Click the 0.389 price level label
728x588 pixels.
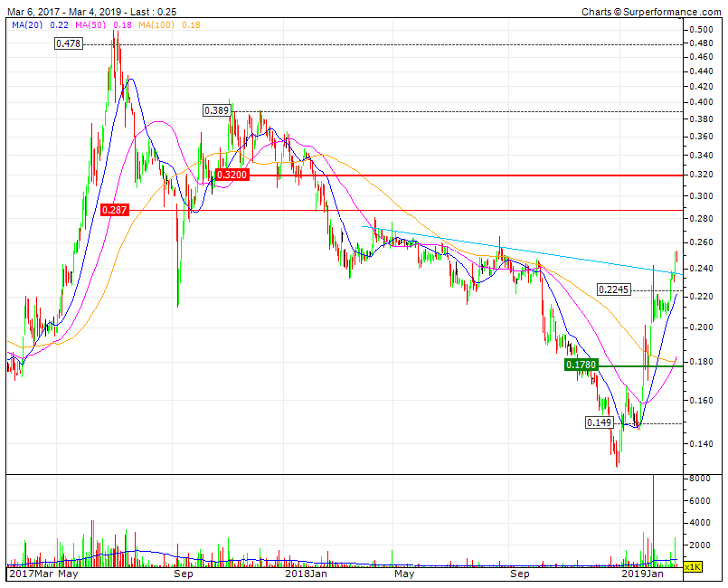click(x=217, y=110)
